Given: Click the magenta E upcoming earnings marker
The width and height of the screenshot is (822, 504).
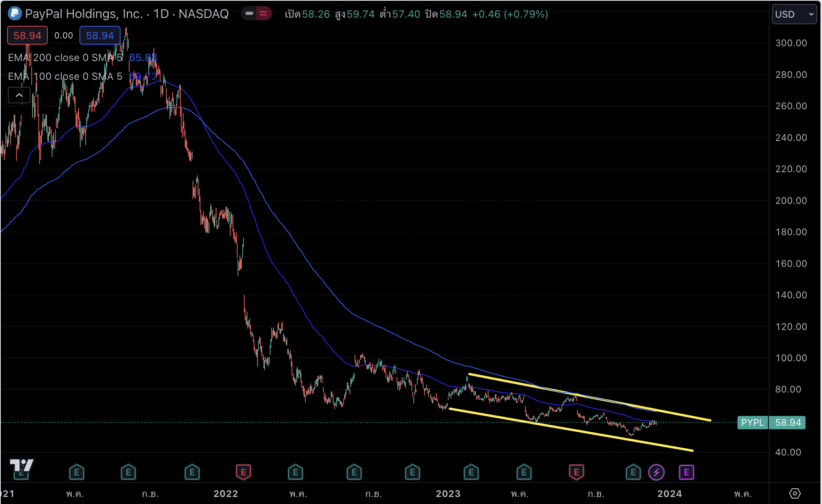Looking at the screenshot, I should point(687,472).
